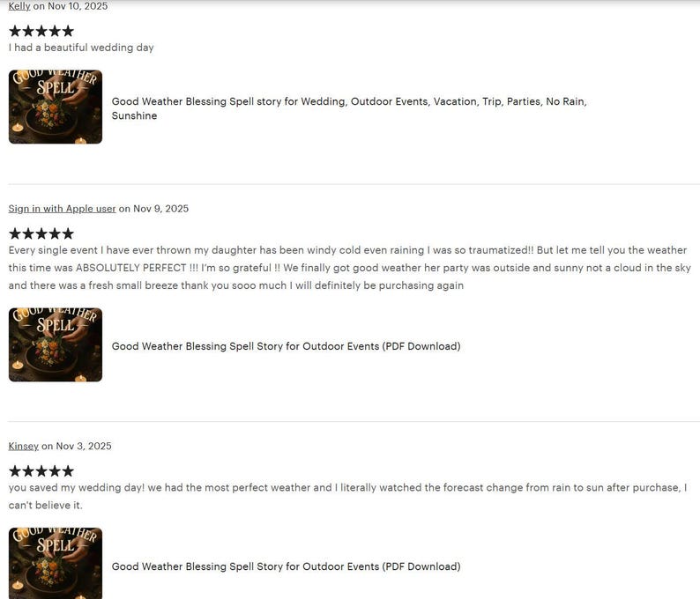Click the review text starting 'you saved my wedding day!'
This screenshot has width=700, height=599.
347,497
